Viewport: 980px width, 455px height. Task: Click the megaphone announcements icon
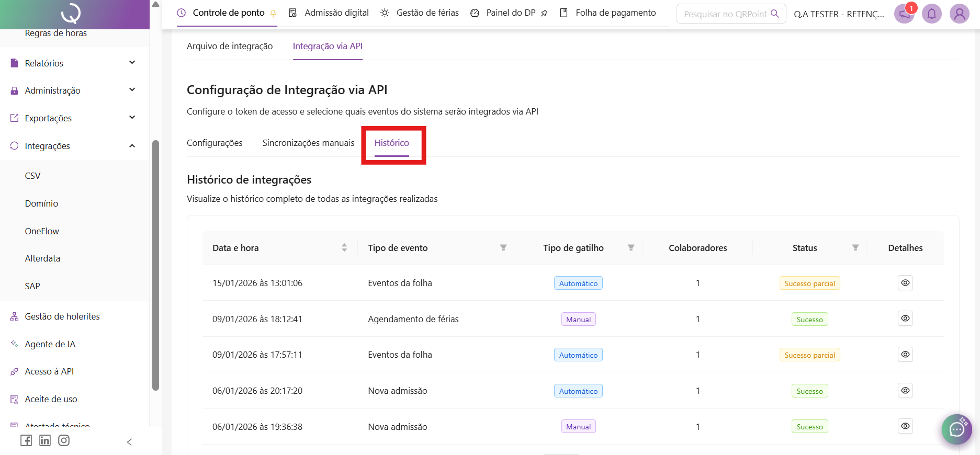[905, 14]
